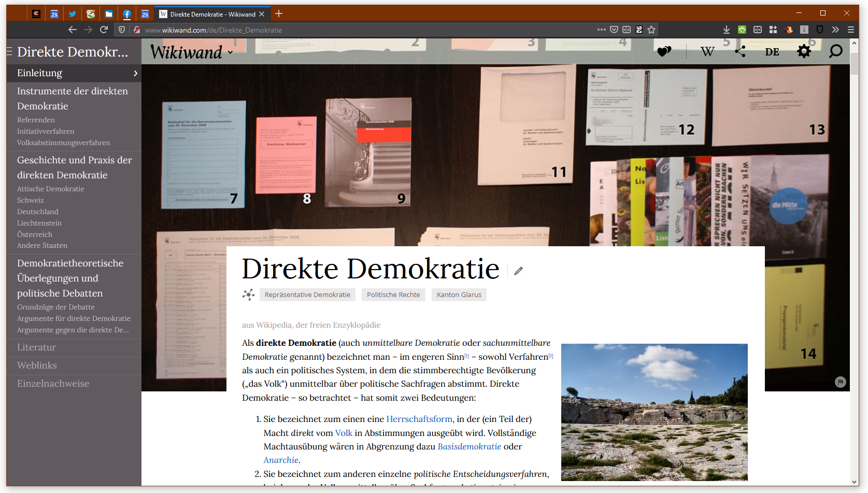
Task: Open the Herrschaftsform link
Action: point(419,419)
